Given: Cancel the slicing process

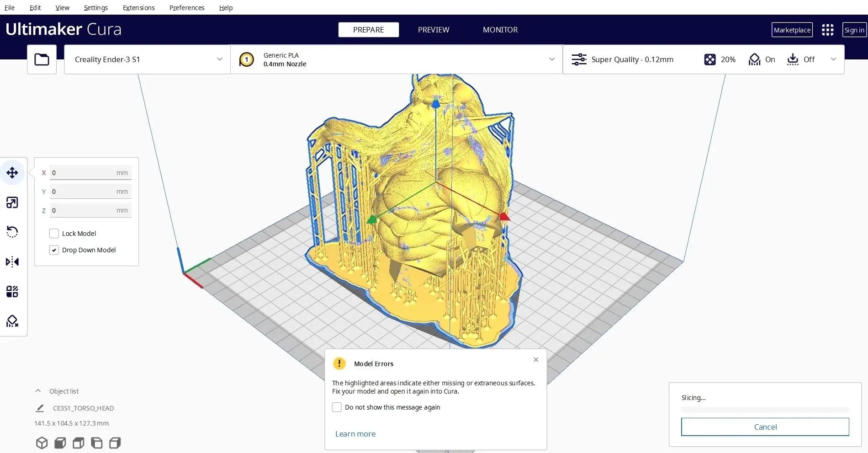Looking at the screenshot, I should (x=765, y=427).
